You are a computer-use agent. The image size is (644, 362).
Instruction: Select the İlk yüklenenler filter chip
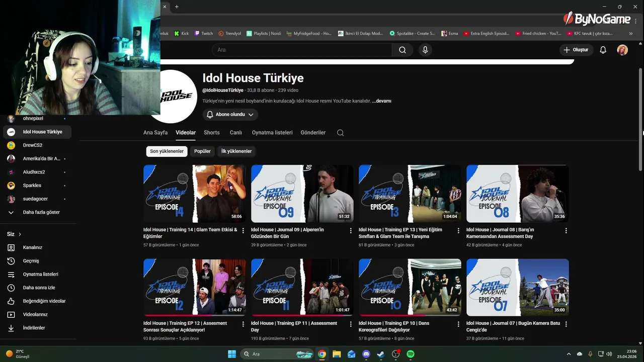236,151
